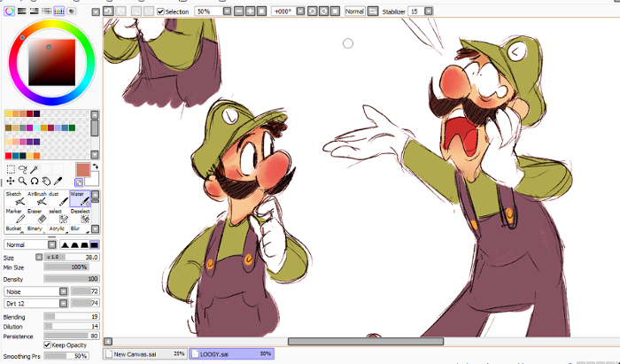Open the Stabilizer 15 dropdown
Screen dimensions: 620x364
coord(428,12)
